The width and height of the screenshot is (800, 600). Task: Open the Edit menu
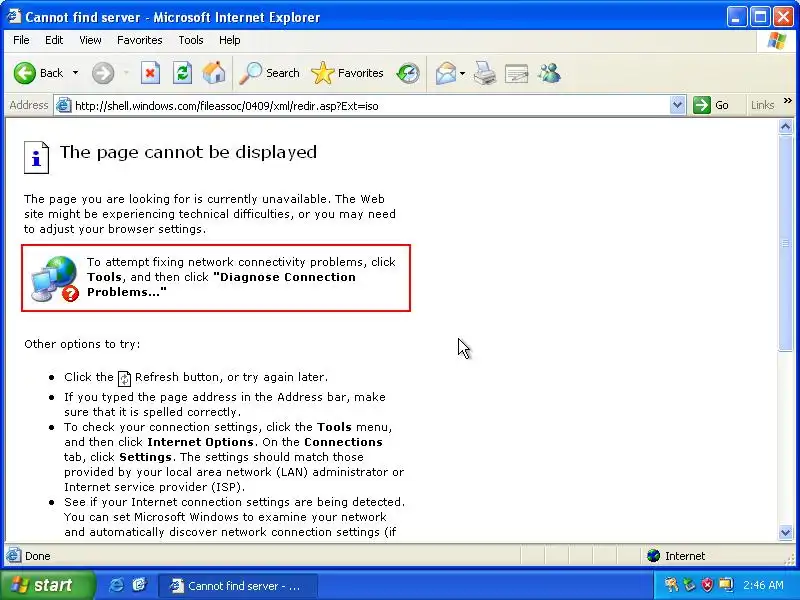pos(54,40)
